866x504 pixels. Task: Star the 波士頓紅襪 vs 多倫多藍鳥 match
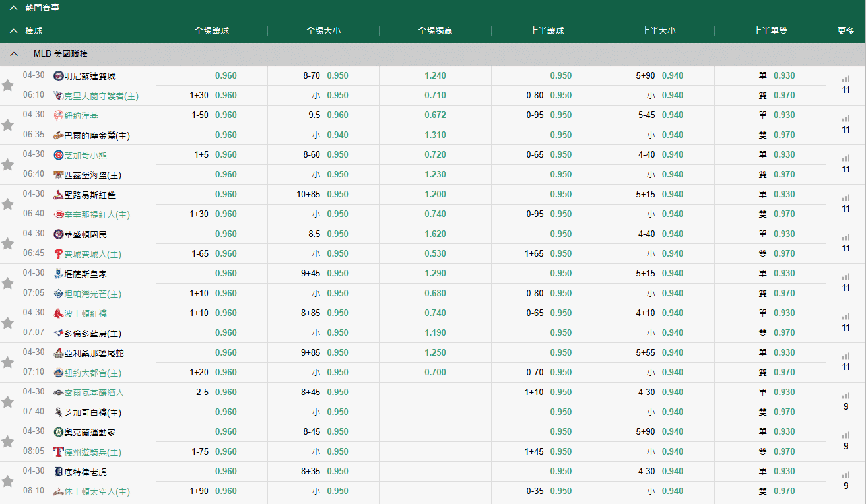(x=8, y=323)
